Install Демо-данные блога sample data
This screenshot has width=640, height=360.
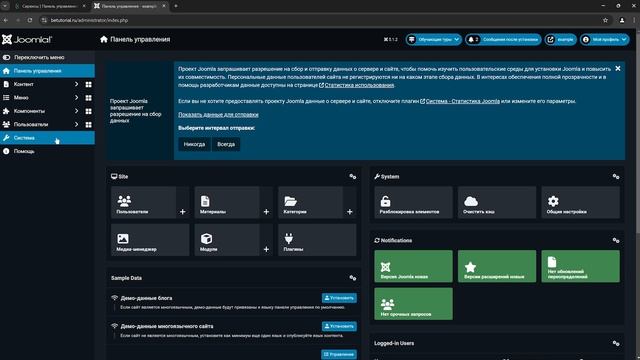[x=339, y=298]
